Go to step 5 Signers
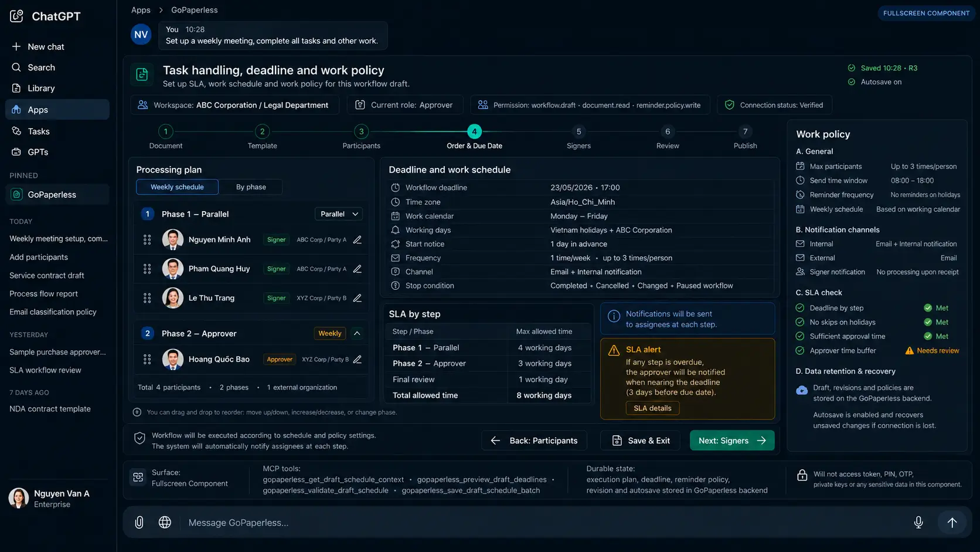The height and width of the screenshot is (552, 980). point(579,137)
